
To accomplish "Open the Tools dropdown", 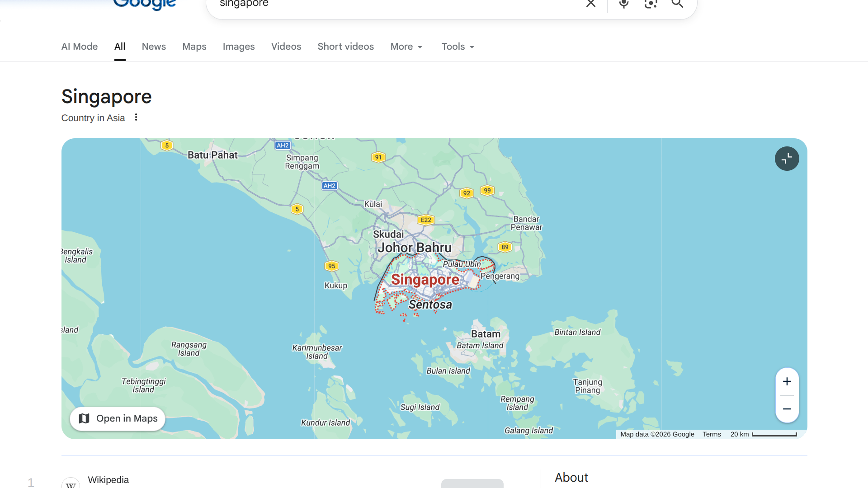I will coord(458,47).
